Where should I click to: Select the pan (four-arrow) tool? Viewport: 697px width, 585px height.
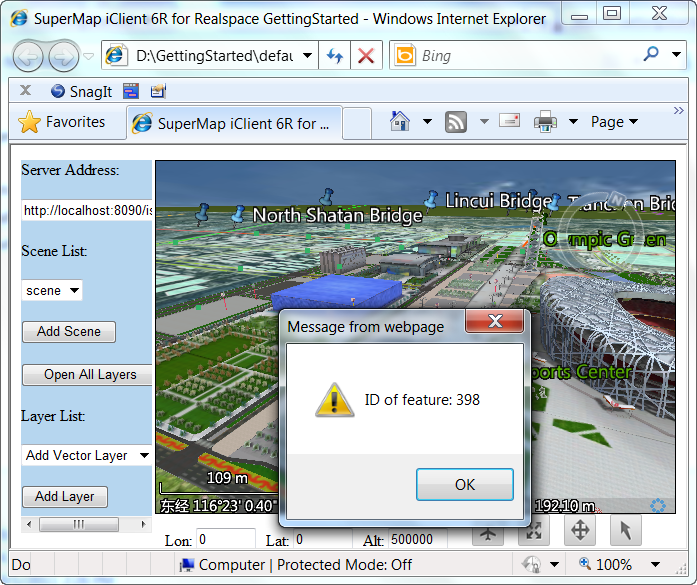point(580,532)
